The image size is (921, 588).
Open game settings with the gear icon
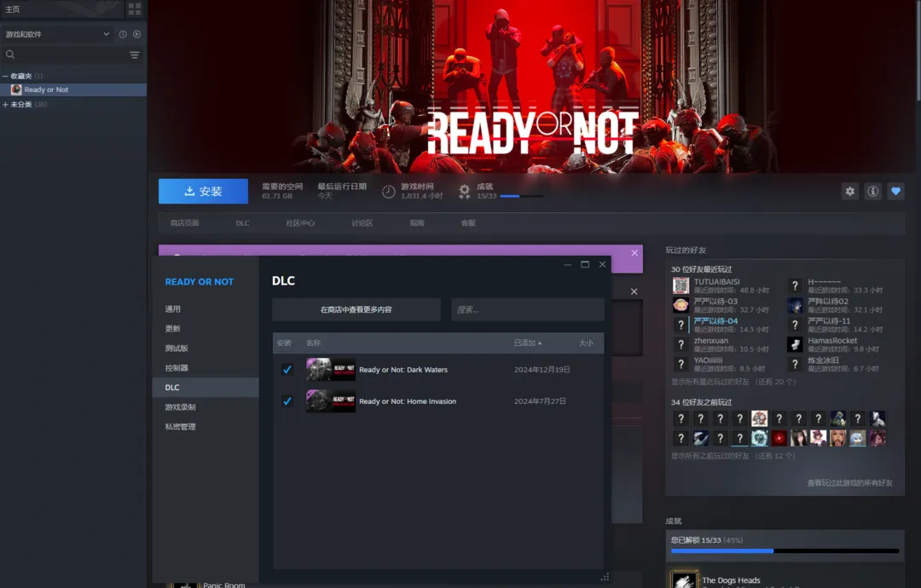click(x=849, y=192)
